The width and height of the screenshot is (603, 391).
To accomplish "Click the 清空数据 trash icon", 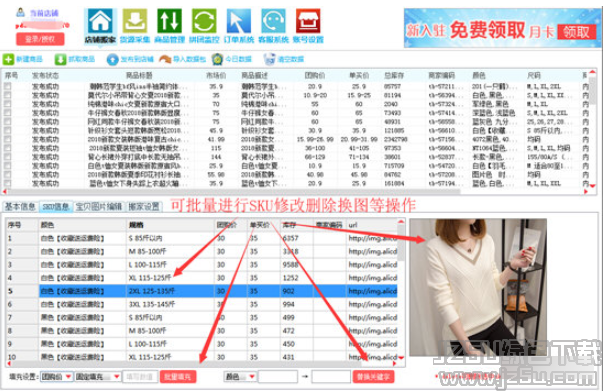I will (x=270, y=59).
